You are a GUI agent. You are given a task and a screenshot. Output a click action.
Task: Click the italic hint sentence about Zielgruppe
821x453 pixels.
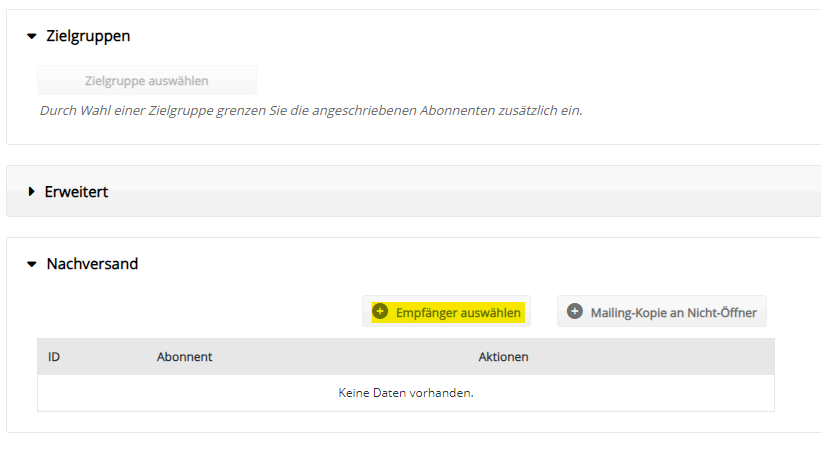tap(311, 111)
